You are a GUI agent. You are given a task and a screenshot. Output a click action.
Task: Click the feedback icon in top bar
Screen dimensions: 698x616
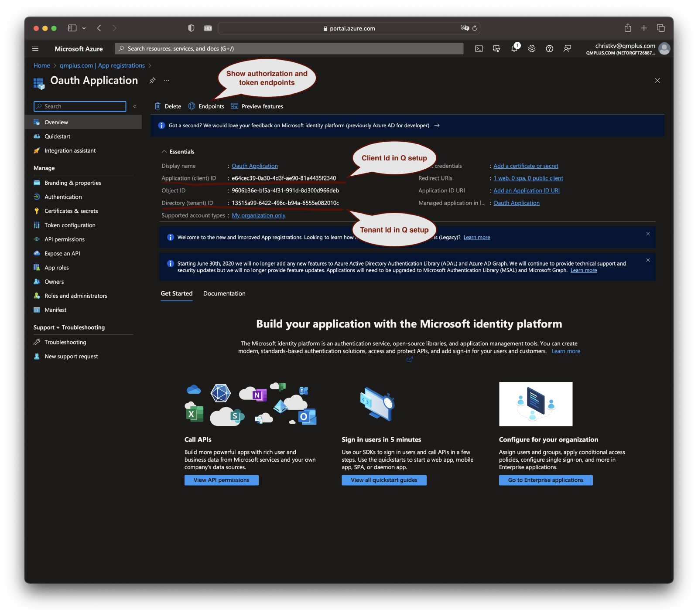click(567, 49)
